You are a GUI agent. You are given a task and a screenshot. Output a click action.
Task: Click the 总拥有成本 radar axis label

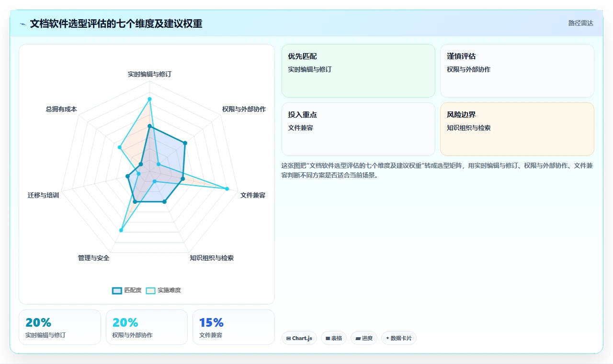61,109
